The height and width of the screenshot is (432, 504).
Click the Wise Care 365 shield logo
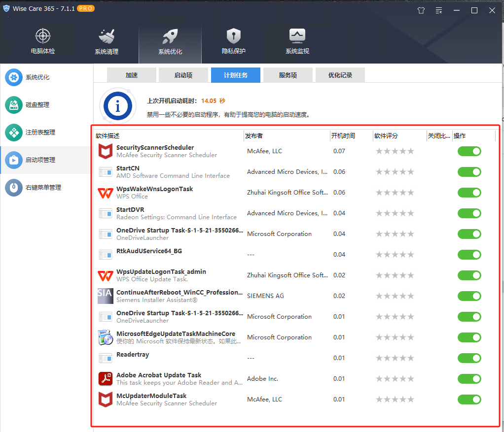tap(6, 9)
